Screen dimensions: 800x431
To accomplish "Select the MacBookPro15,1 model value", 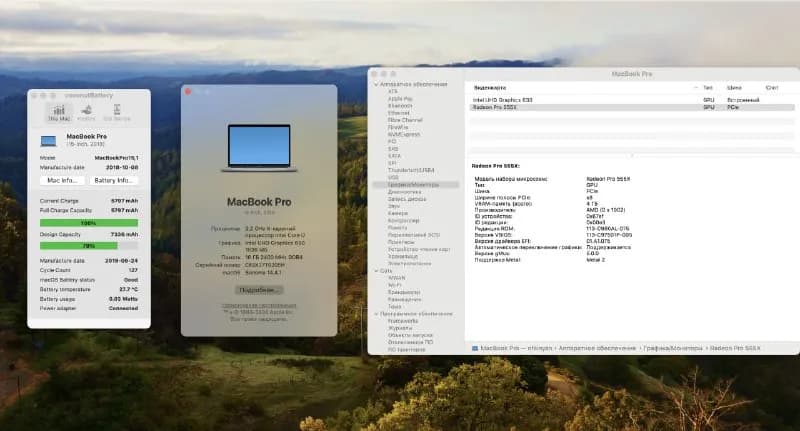I will tap(116, 158).
